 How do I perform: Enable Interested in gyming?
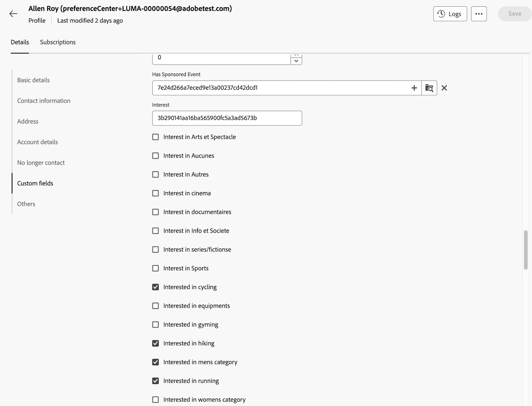[x=155, y=325]
